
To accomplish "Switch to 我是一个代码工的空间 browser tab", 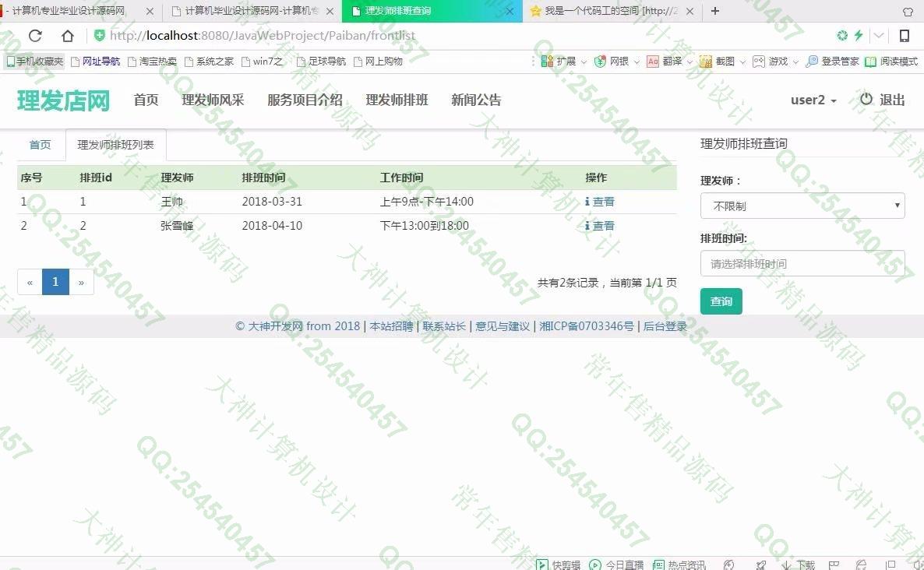I will (x=611, y=11).
